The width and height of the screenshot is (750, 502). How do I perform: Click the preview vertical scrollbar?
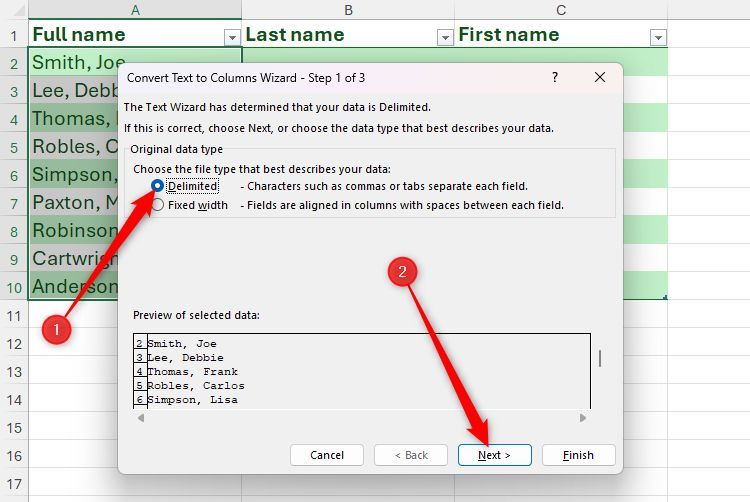click(600, 359)
